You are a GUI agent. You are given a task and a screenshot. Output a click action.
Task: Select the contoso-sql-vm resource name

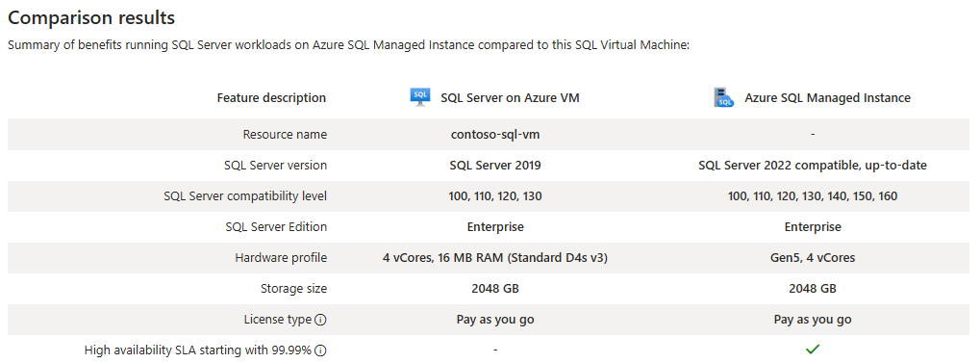[495, 135]
